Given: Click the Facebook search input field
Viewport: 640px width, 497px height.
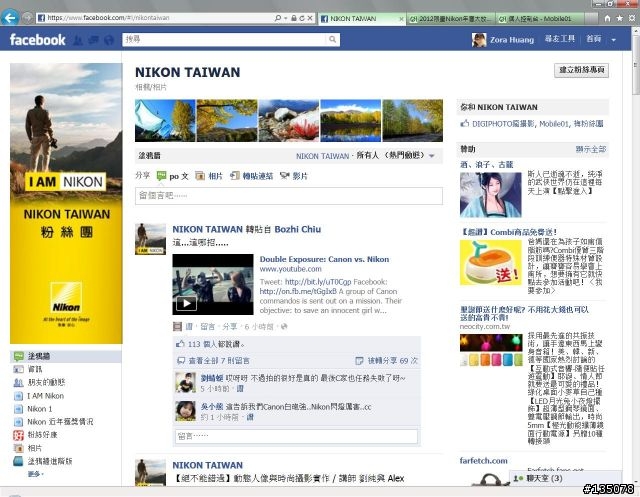Looking at the screenshot, I should coord(225,39).
